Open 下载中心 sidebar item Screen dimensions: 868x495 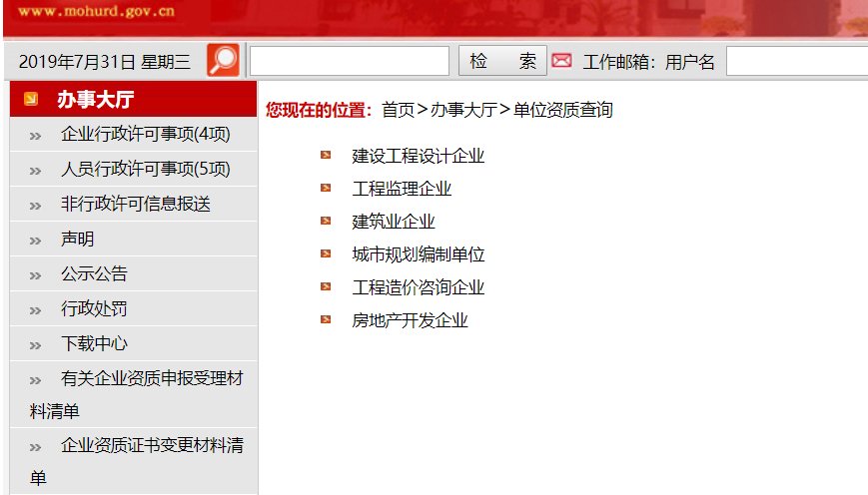94,343
